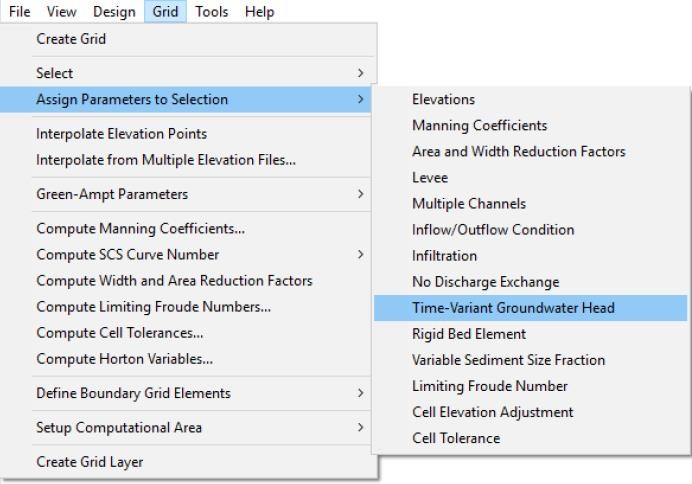Click the Design menu
This screenshot has width=692, height=484.
coord(114,12)
